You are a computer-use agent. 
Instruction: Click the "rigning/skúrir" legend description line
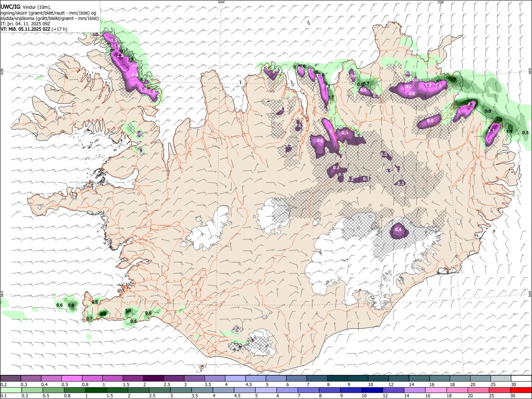coord(49,12)
